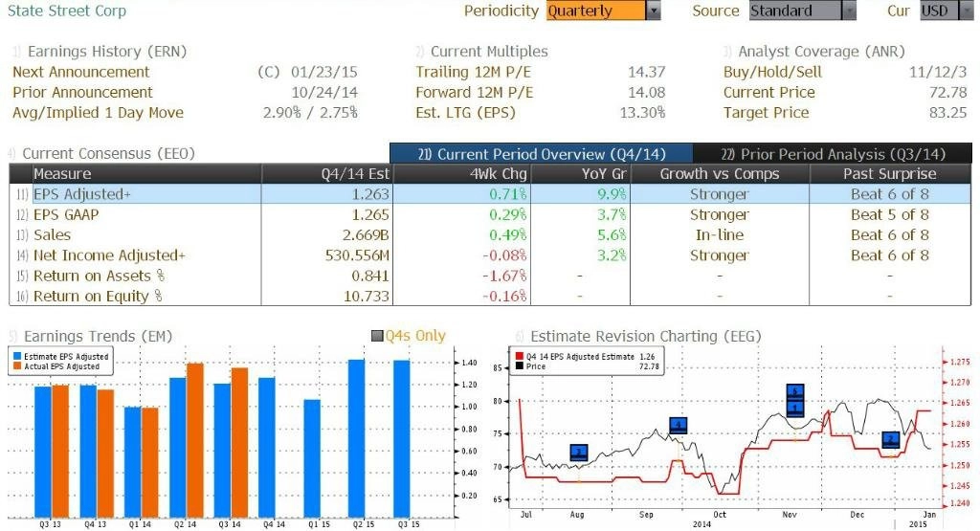
Task: Click the orange Actual EPS Adjusted legend swatch
Action: [x=17, y=366]
